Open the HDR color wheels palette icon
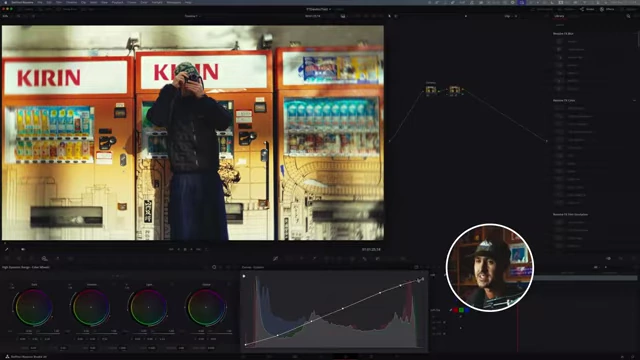Viewport: 640px width, 360px height. (x=44, y=258)
